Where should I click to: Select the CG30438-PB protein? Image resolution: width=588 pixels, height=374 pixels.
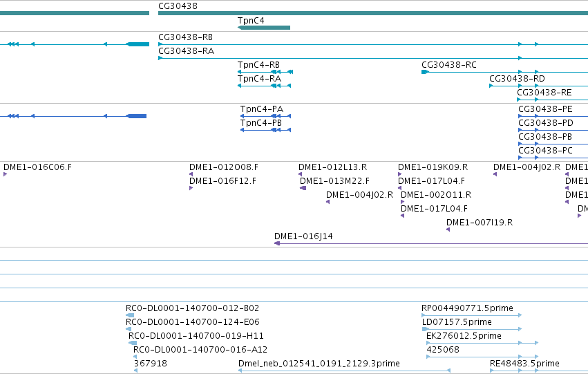[x=553, y=144]
